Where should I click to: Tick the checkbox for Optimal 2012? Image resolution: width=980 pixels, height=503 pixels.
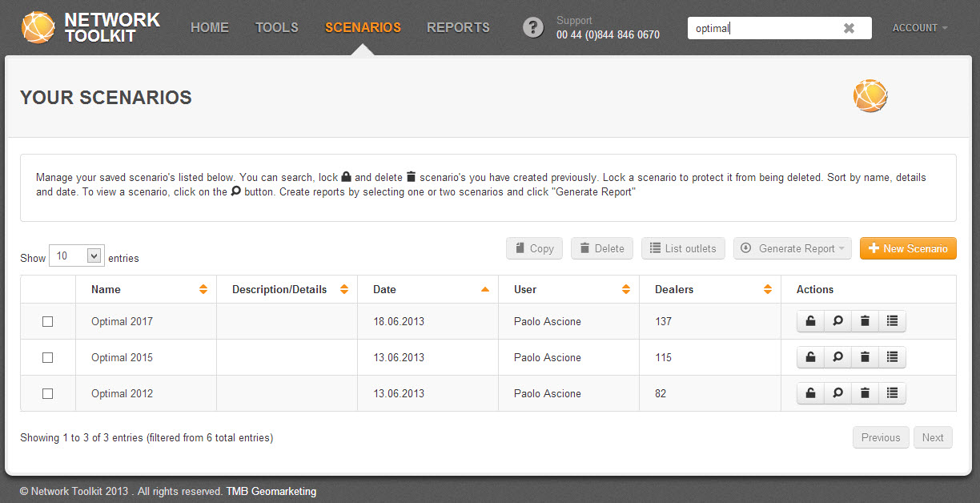coord(47,393)
